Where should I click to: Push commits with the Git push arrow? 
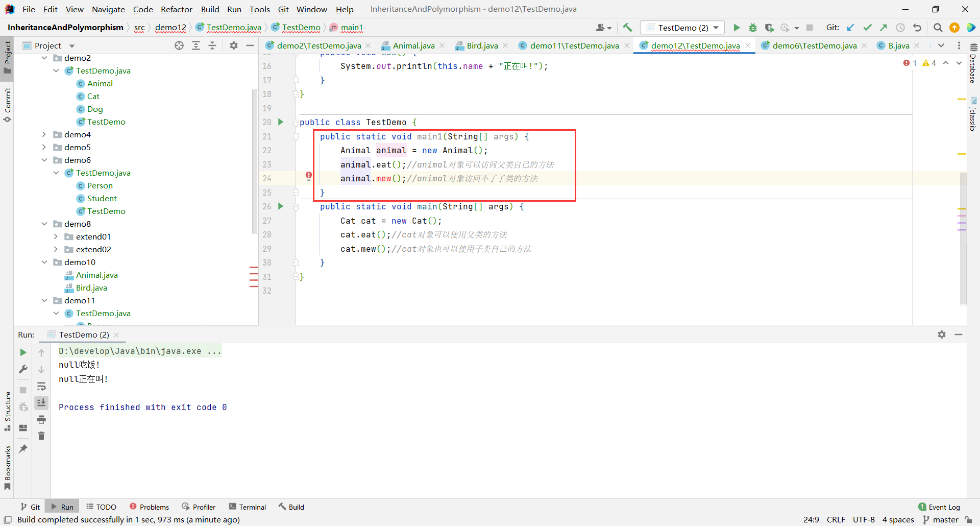point(884,28)
